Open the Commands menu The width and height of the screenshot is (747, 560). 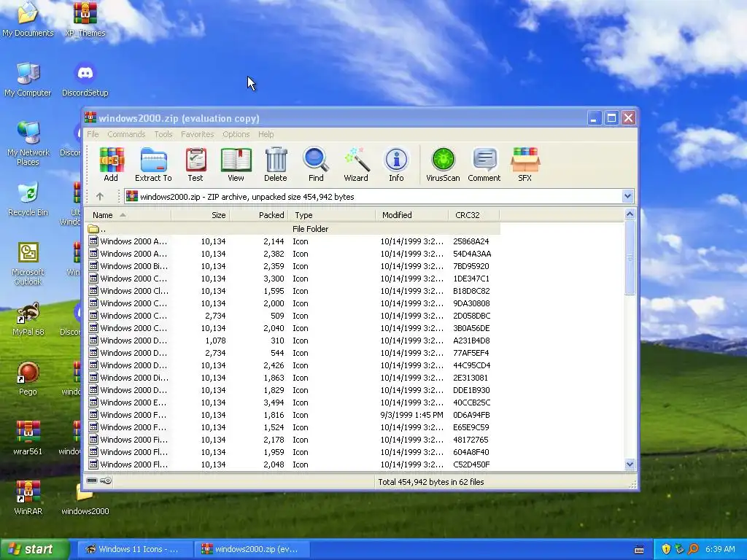point(126,134)
